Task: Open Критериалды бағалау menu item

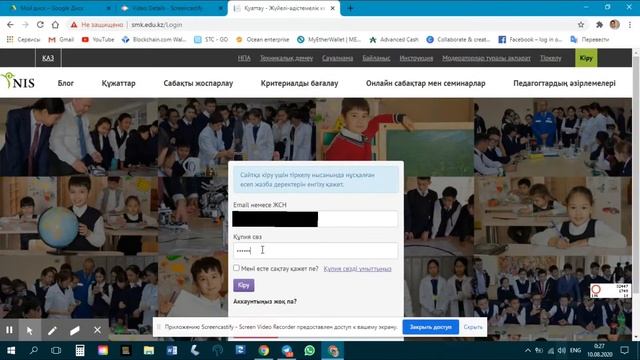Action: [299, 83]
